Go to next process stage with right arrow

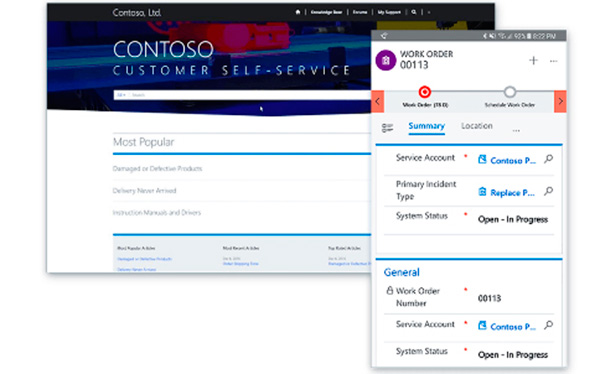click(x=560, y=101)
